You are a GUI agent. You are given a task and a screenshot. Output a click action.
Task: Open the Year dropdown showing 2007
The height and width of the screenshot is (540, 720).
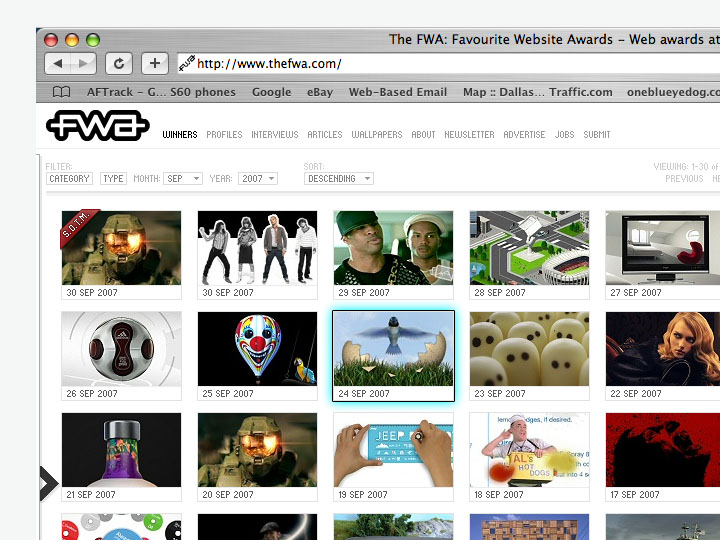tap(258, 179)
